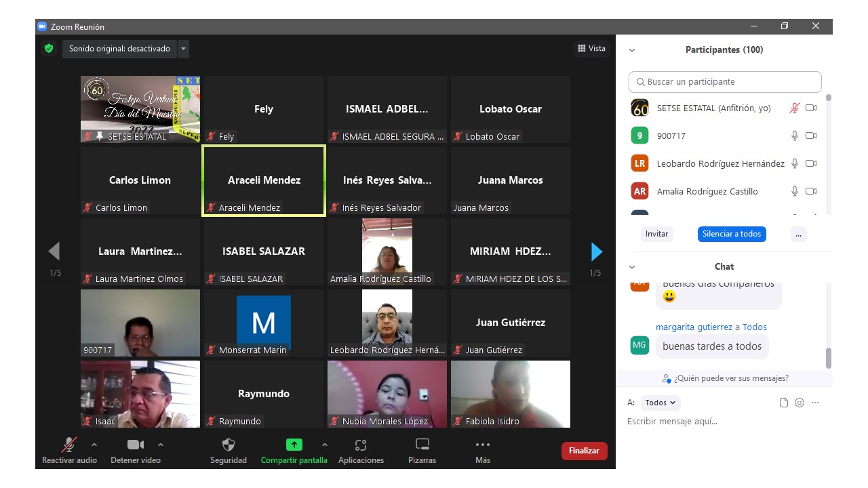
Task: Click 900717 green avatar in participants
Action: 639,136
